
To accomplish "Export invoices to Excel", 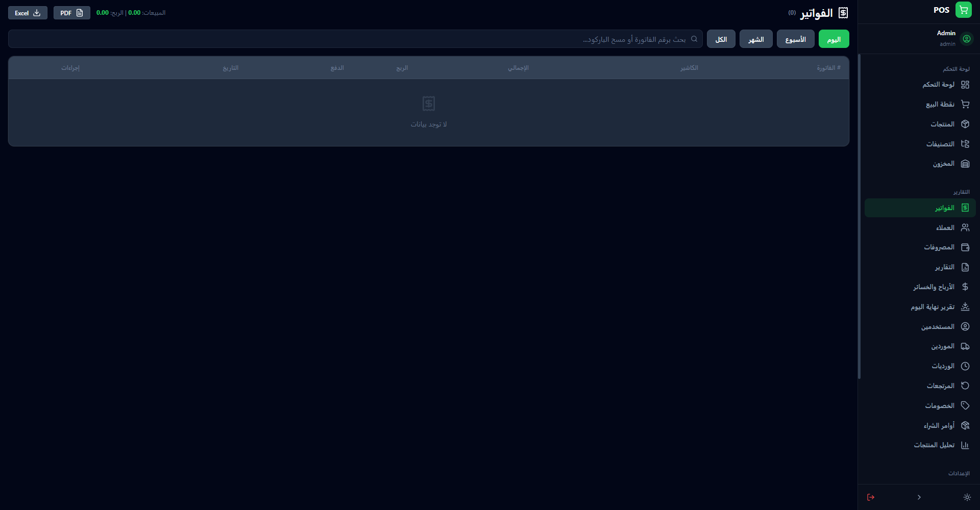I will pos(28,13).
